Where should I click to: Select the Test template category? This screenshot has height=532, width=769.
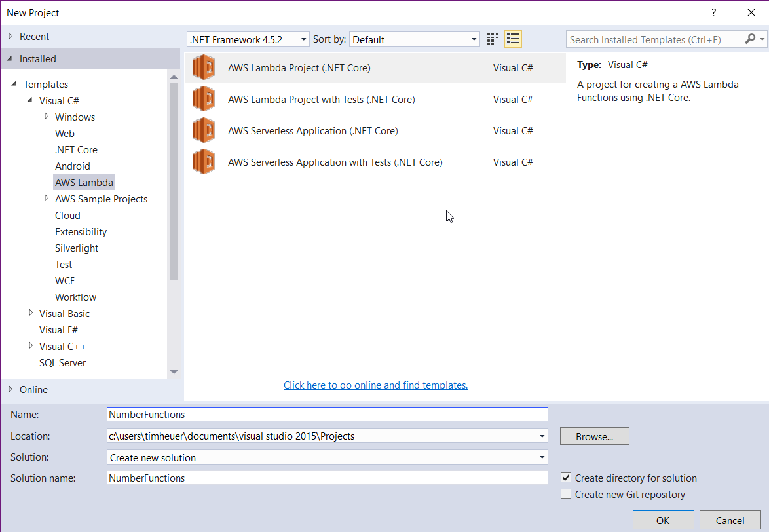pyautogui.click(x=64, y=264)
